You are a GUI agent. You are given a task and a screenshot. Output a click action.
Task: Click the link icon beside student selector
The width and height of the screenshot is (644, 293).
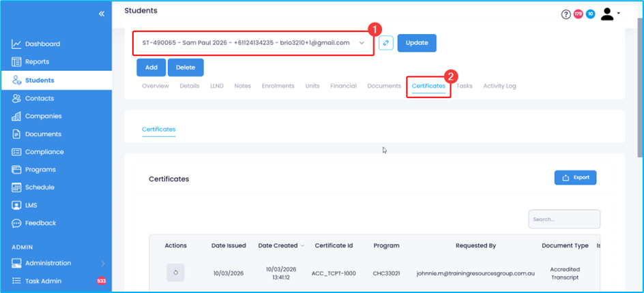tap(385, 43)
